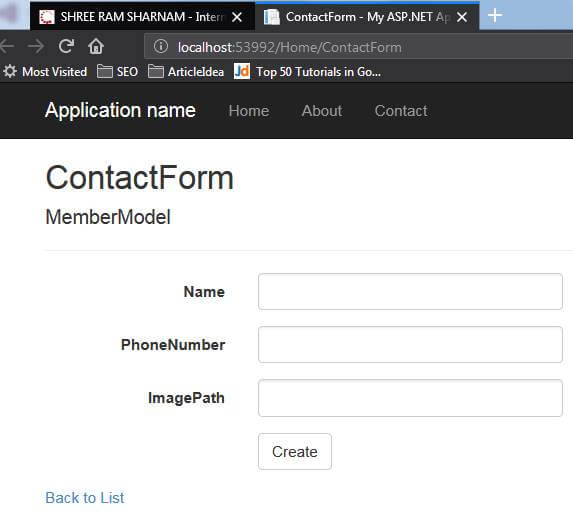The image size is (573, 513).
Task: Switch to SHREE RAM SHARNAM tab
Action: (133, 17)
